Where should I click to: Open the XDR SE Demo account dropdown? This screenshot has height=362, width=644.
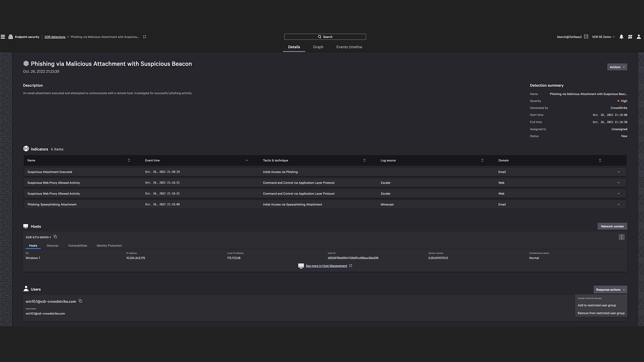coord(603,37)
